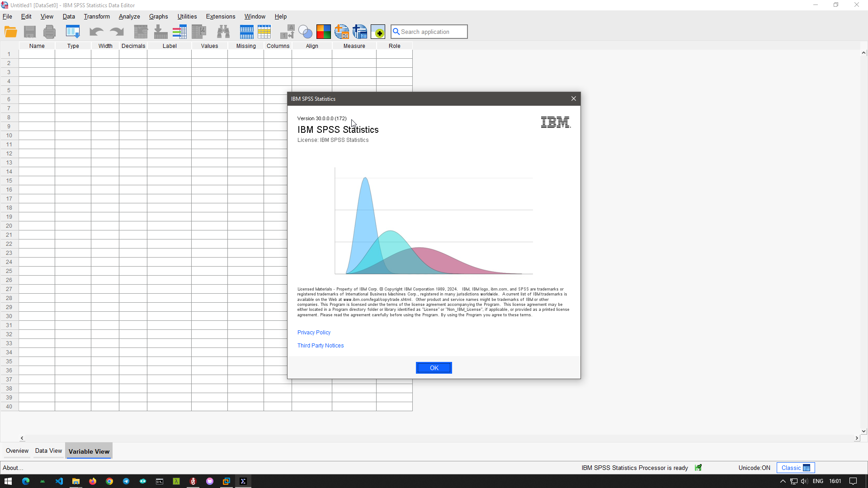Click the orange globe table toolbar icon
Screen dimensions: 868x488
coord(342,32)
